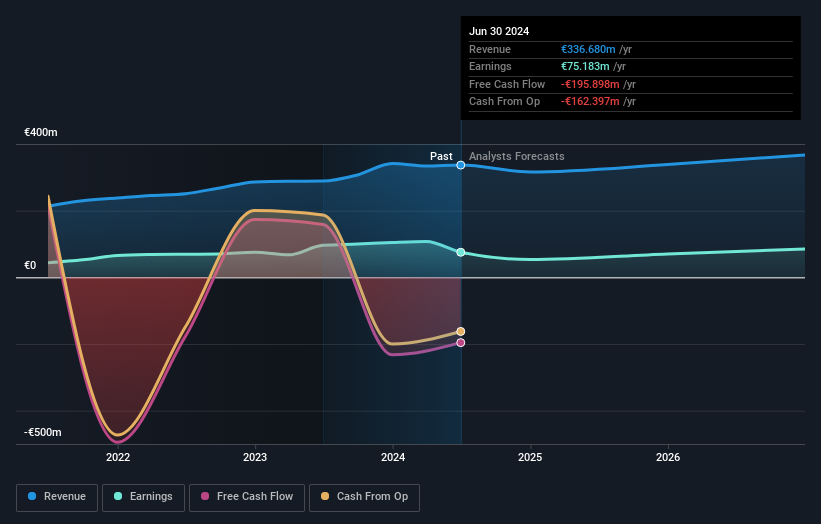Select the 2024 x-axis label

[x=393, y=457]
